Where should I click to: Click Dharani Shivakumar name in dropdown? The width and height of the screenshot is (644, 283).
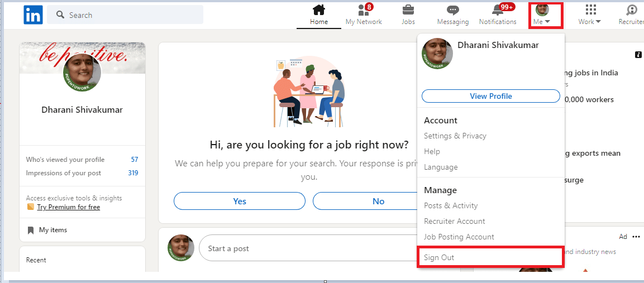[x=498, y=45]
